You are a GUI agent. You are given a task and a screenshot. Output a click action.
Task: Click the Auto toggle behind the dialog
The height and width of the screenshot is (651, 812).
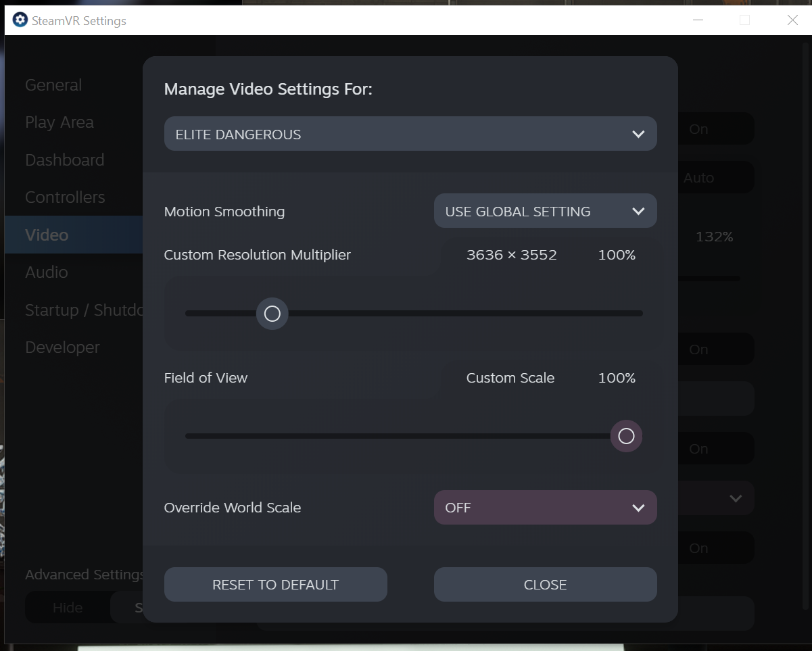(715, 178)
